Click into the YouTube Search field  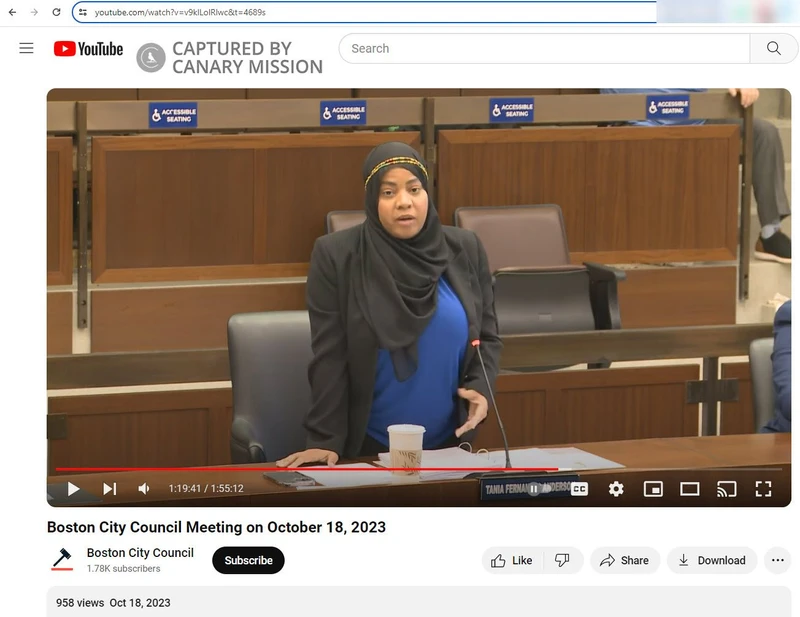pos(544,48)
